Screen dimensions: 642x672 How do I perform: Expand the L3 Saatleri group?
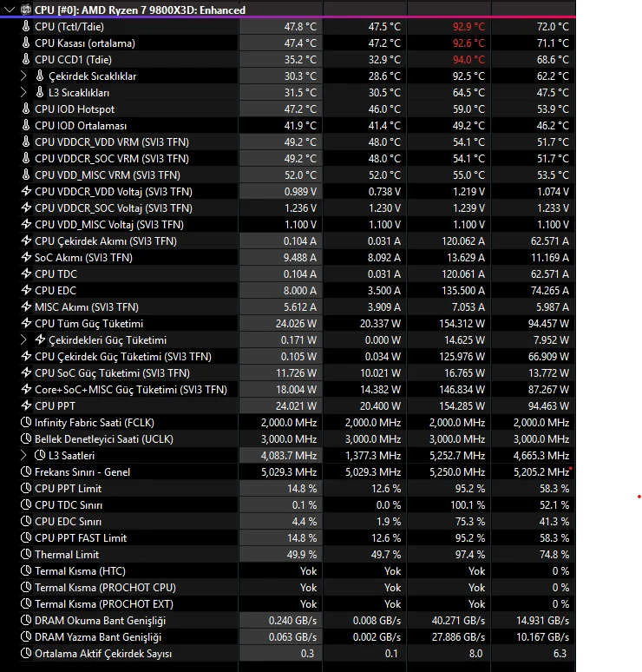point(23,456)
